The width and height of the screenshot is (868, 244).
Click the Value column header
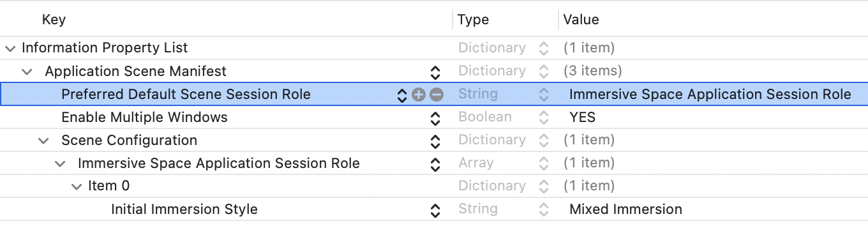click(x=581, y=20)
